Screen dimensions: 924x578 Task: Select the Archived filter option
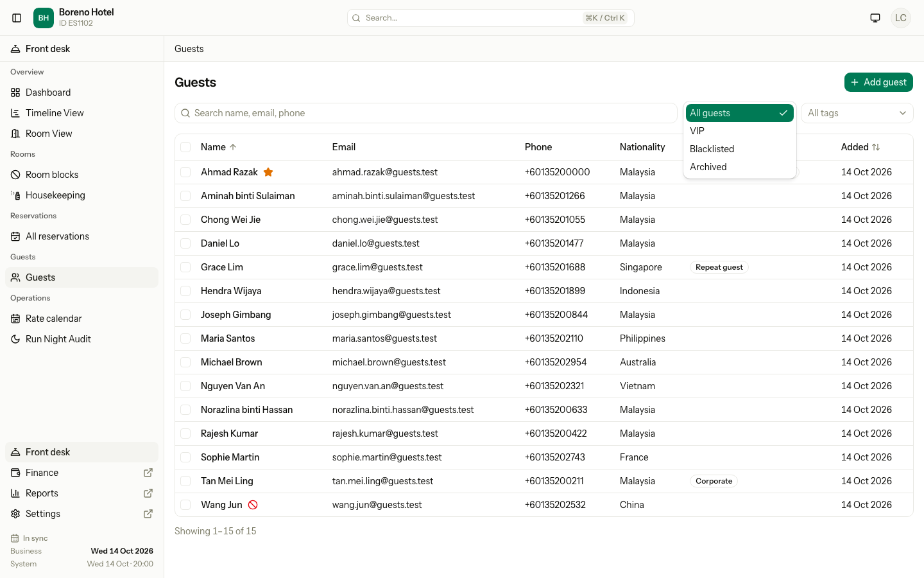pos(739,167)
